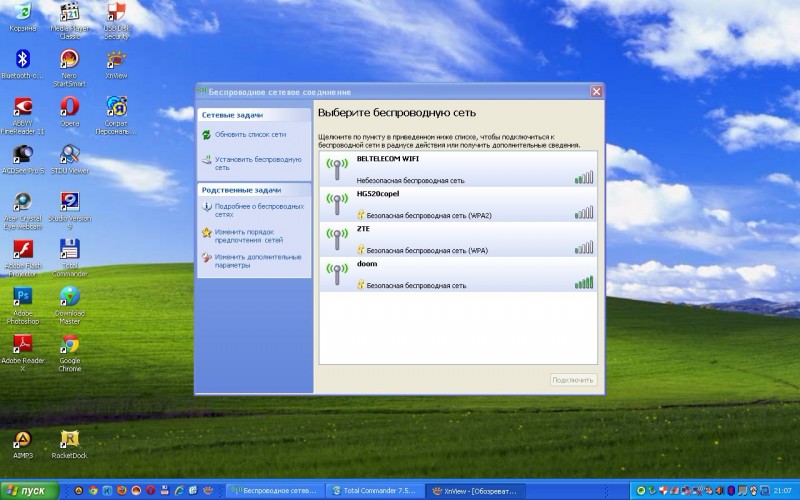Image resolution: width=800 pixels, height=500 pixels.
Task: Select BELTELECOM WIFI network
Action: point(458,169)
